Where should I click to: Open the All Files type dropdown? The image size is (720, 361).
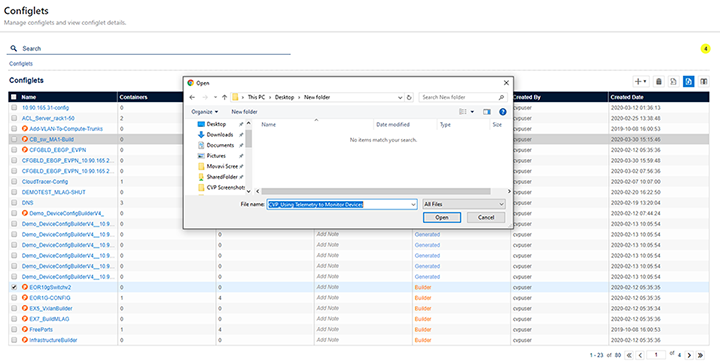[x=464, y=204]
